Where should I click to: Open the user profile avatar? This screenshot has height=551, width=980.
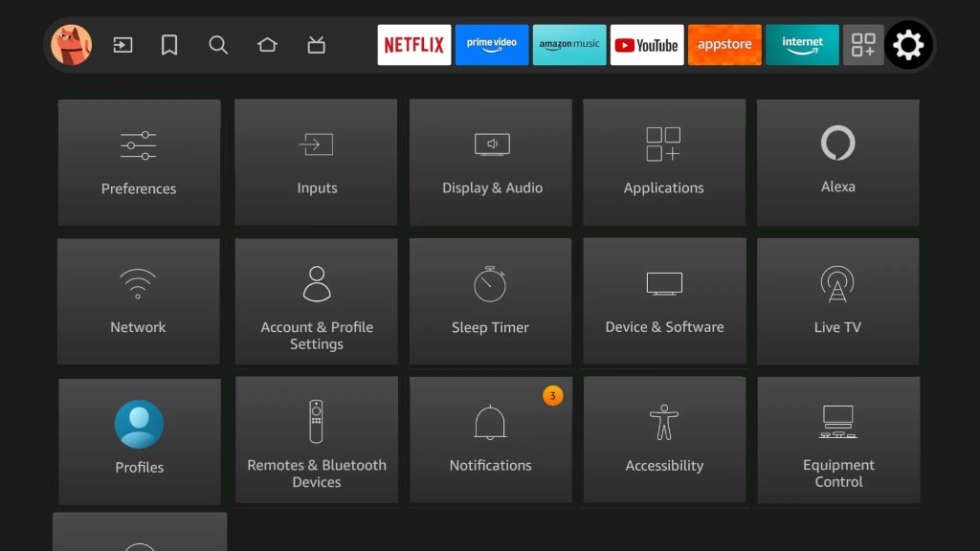tap(71, 45)
